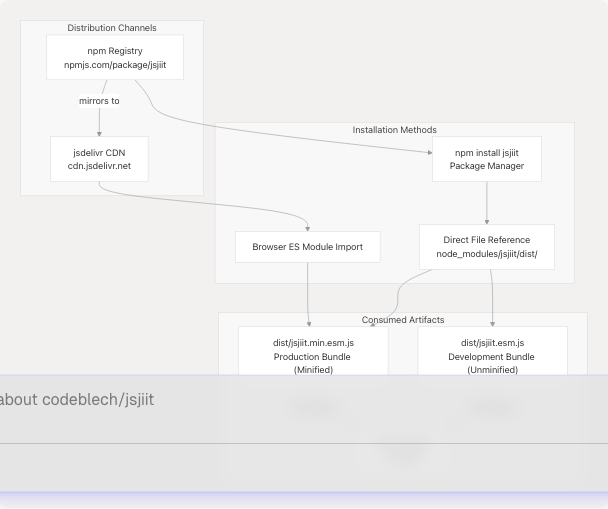The height and width of the screenshot is (509, 608).
Task: Focus the 'about codeblech/jsjiit' input field
Action: 300,400
